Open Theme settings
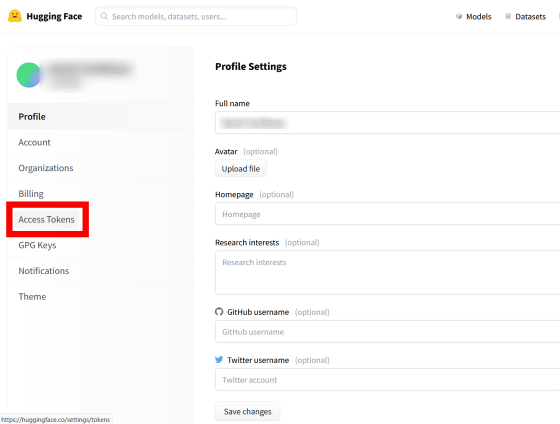560x424 pixels. coord(101,296)
